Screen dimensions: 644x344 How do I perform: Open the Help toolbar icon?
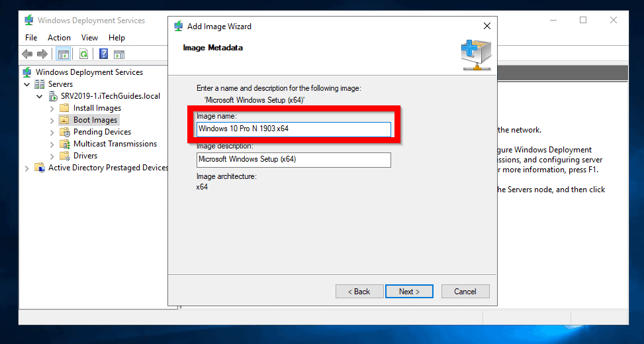pos(104,54)
